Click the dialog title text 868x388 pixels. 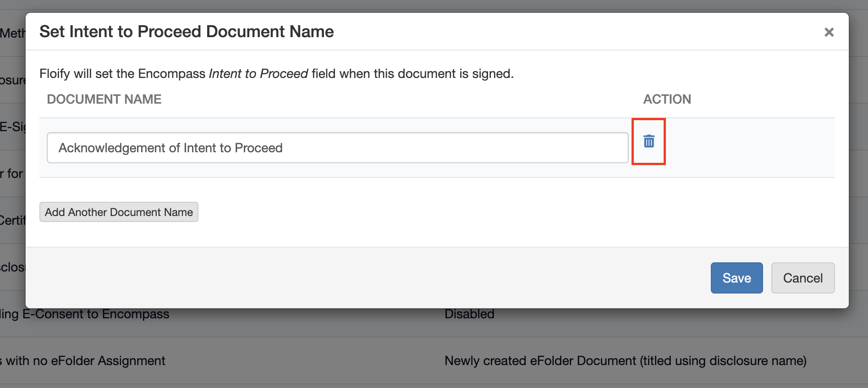pos(187,32)
